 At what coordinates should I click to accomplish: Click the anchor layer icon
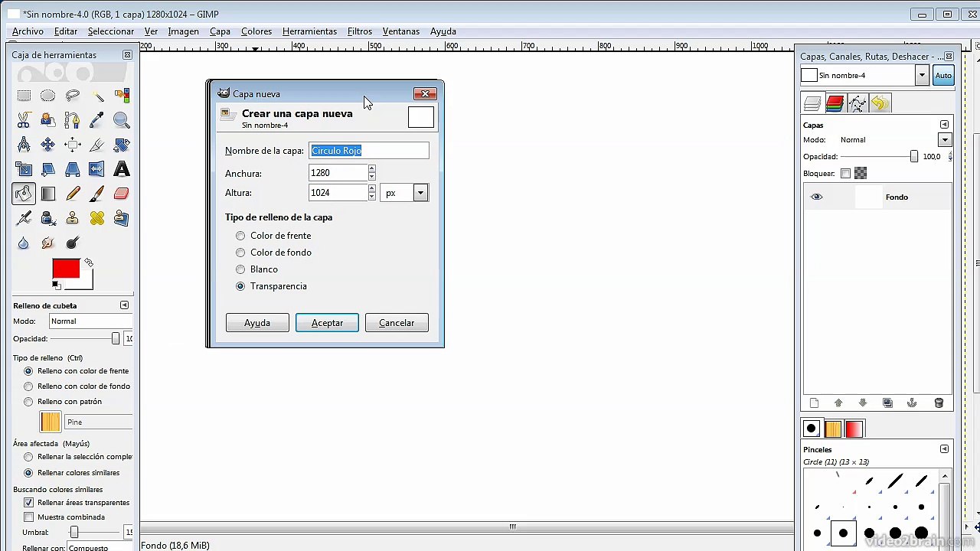912,403
